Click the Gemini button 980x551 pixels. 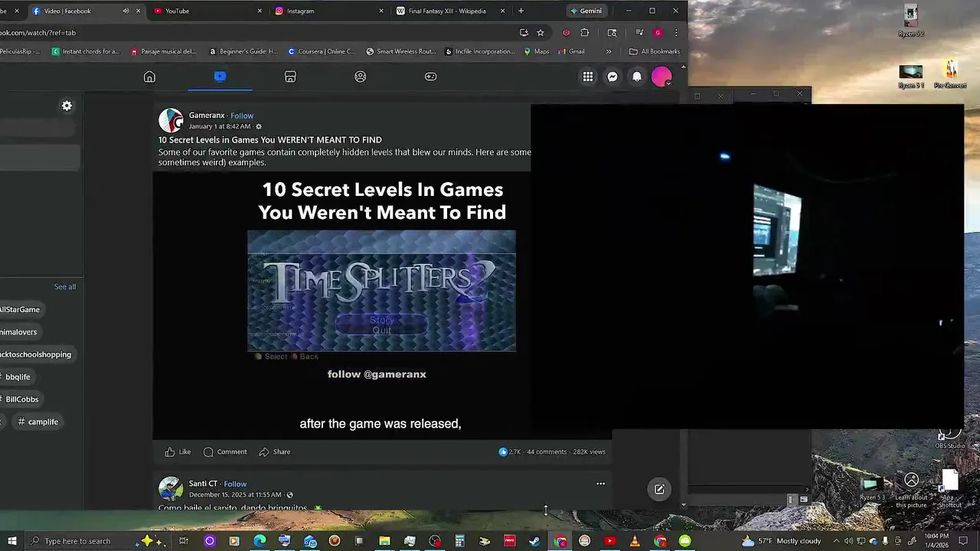click(586, 11)
